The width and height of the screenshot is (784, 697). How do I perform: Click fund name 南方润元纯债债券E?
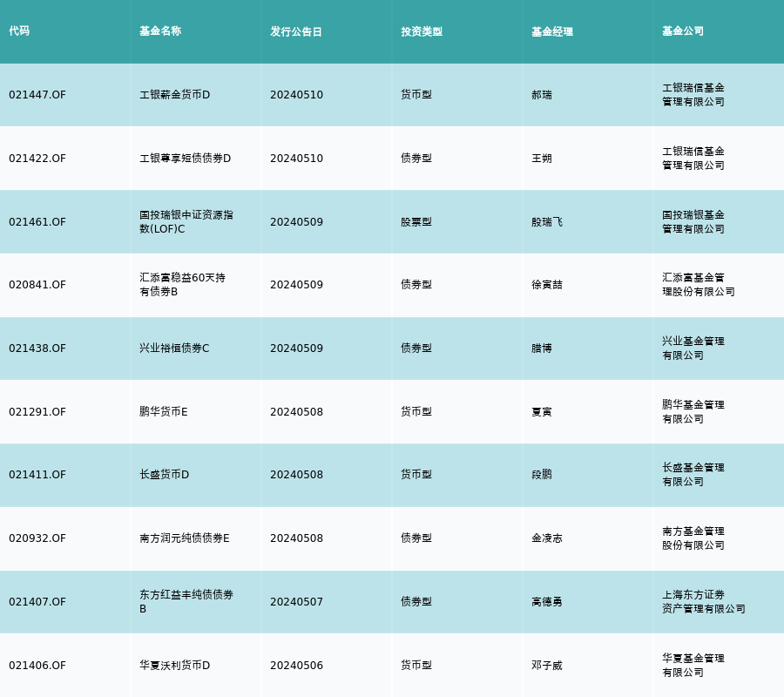[x=185, y=538]
